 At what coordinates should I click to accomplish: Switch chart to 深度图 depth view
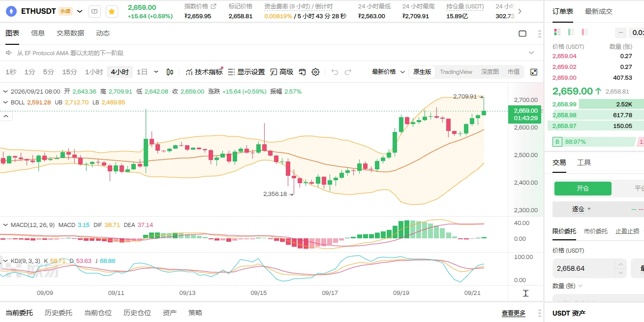coord(490,72)
